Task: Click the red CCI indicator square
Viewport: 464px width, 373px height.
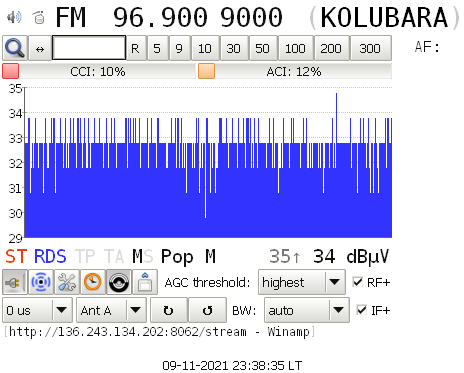Action: coord(11,71)
